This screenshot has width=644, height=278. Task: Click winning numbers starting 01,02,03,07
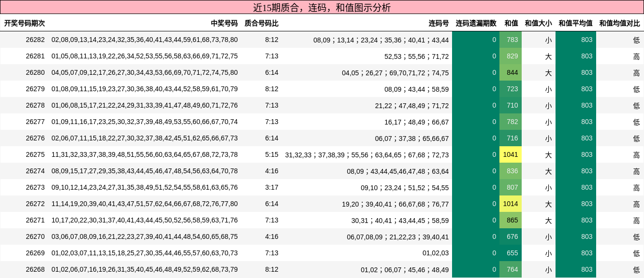pyautogui.click(x=145, y=253)
